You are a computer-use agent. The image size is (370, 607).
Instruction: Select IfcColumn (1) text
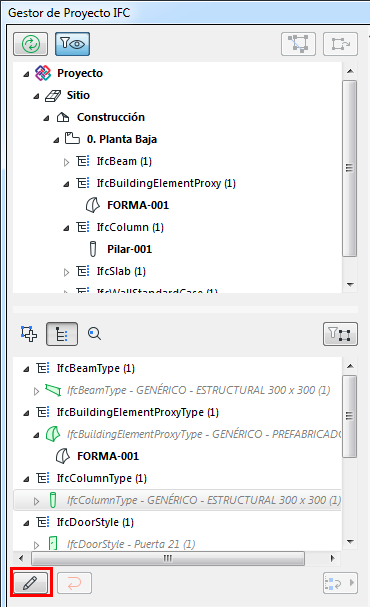pyautogui.click(x=130, y=228)
